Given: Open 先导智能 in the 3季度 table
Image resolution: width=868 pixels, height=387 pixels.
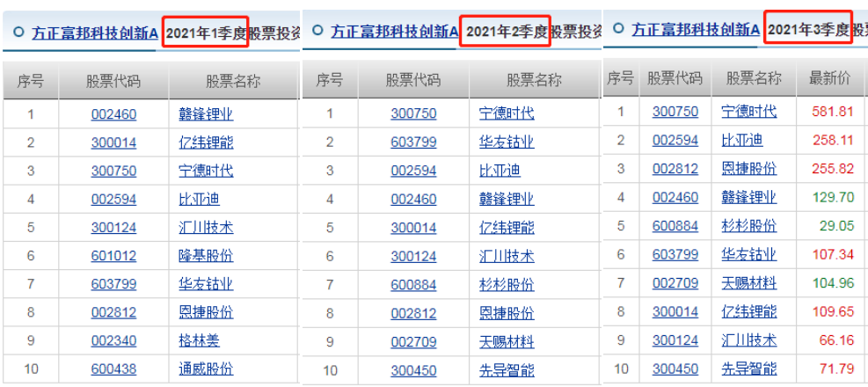Looking at the screenshot, I should pyautogui.click(x=749, y=369).
